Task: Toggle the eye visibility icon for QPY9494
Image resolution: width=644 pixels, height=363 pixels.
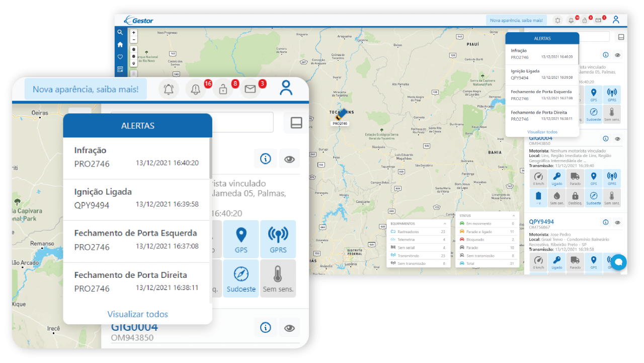Action: point(617,222)
